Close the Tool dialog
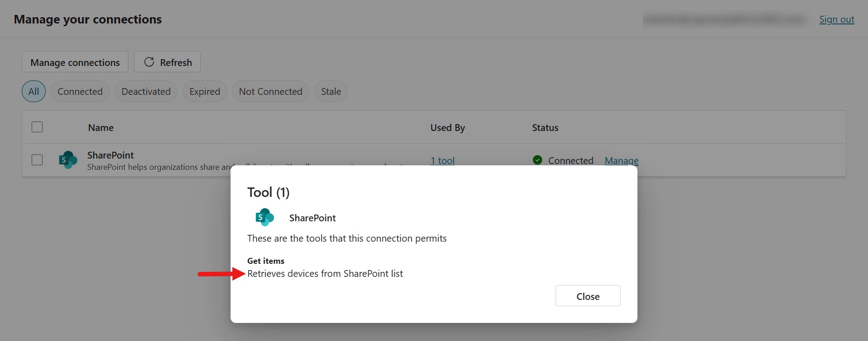The height and width of the screenshot is (341, 868). tap(588, 296)
